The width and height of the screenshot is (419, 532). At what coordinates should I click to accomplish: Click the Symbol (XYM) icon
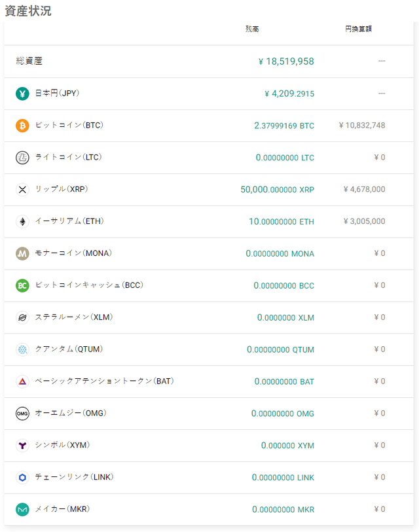(x=22, y=445)
